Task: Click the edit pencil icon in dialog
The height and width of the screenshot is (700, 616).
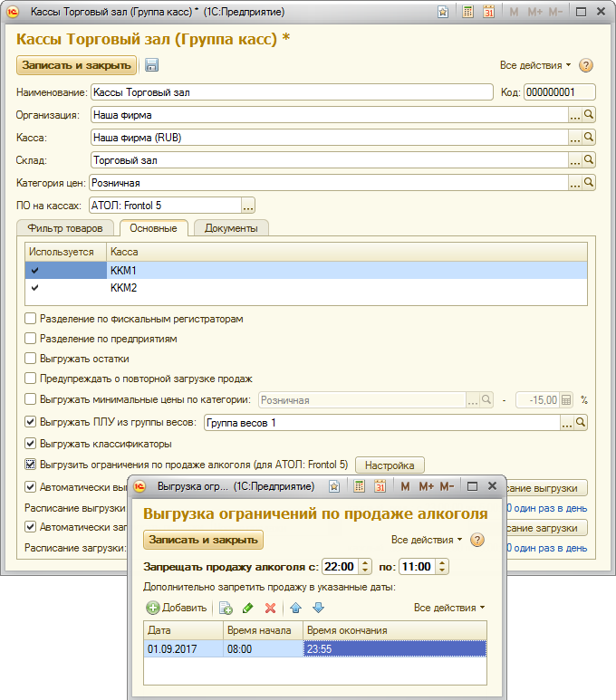Action: pos(248,608)
